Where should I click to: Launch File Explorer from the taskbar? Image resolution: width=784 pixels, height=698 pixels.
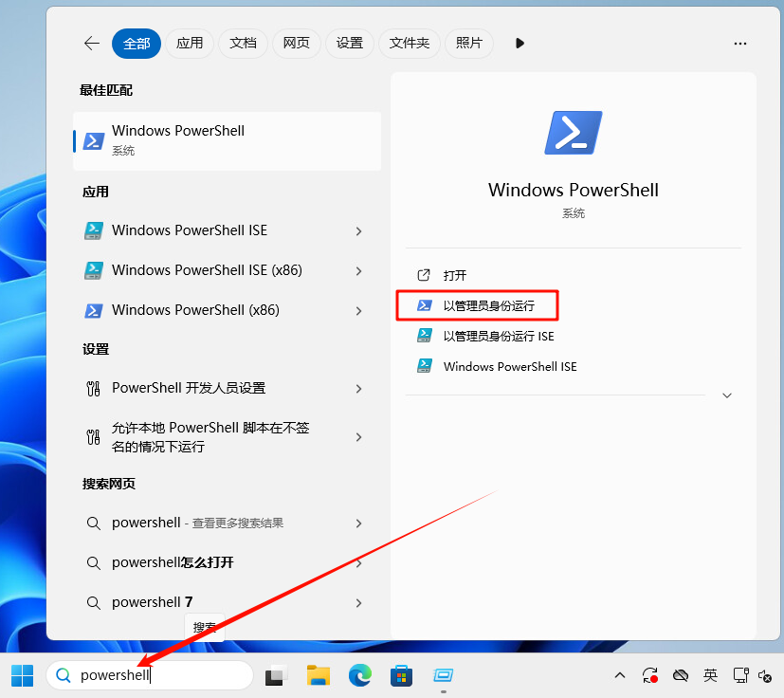coord(318,675)
